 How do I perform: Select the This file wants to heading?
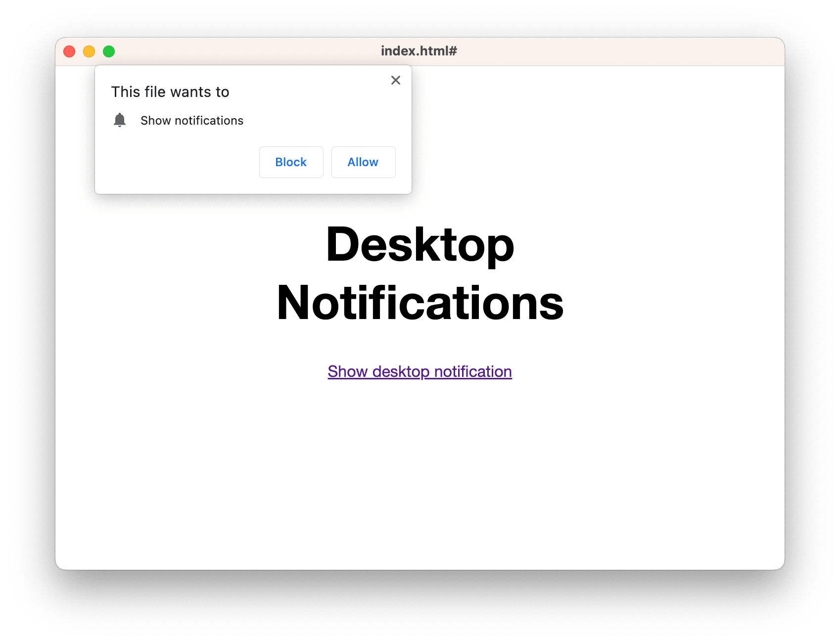point(170,92)
